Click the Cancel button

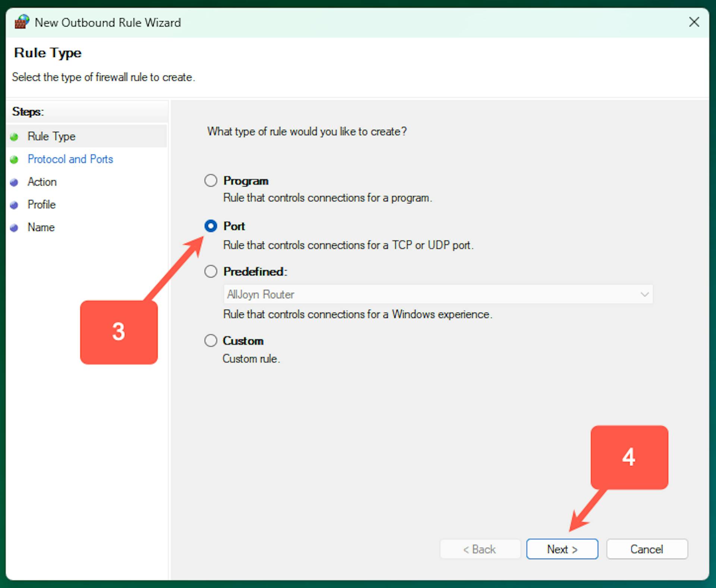point(647,549)
